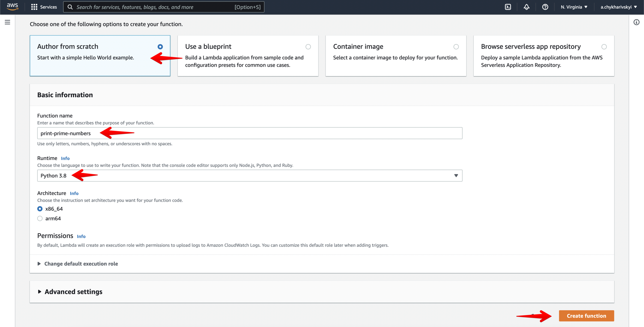Image resolution: width=644 pixels, height=327 pixels.
Task: Open the info panel icon at right
Action: point(636,22)
